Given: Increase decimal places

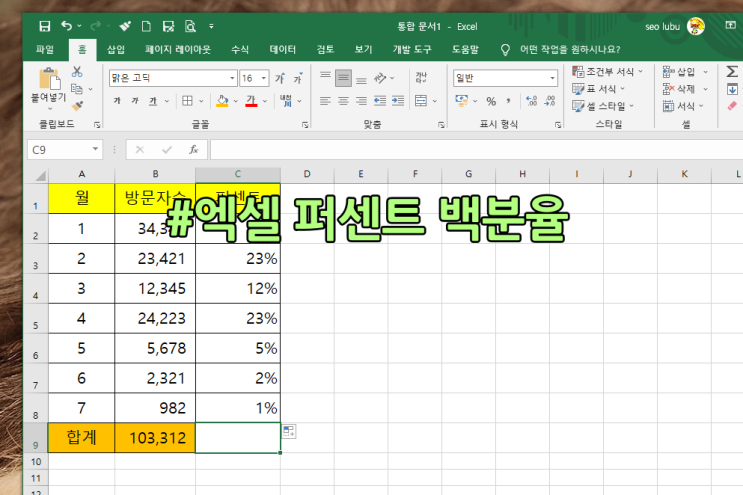Looking at the screenshot, I should pos(531,101).
